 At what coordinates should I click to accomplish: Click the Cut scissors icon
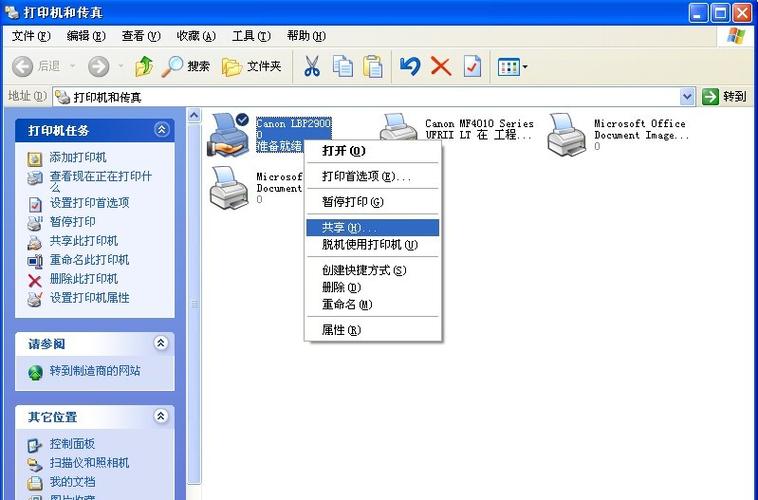(312, 66)
